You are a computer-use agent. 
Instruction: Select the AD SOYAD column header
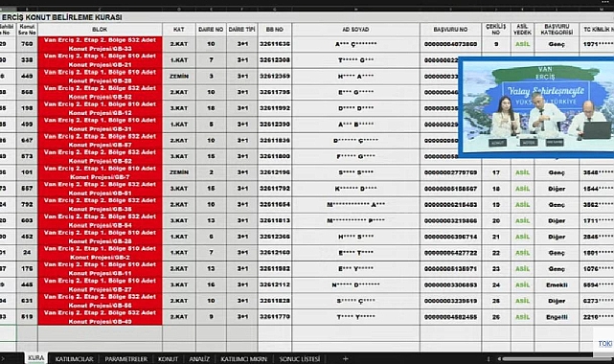point(355,30)
